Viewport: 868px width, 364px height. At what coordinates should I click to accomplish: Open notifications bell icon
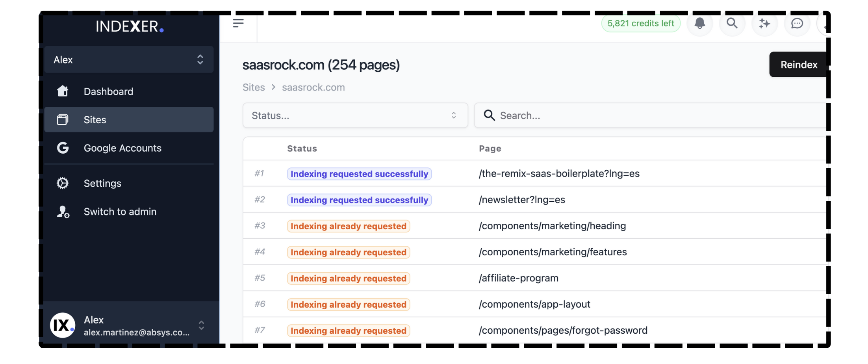(x=699, y=23)
